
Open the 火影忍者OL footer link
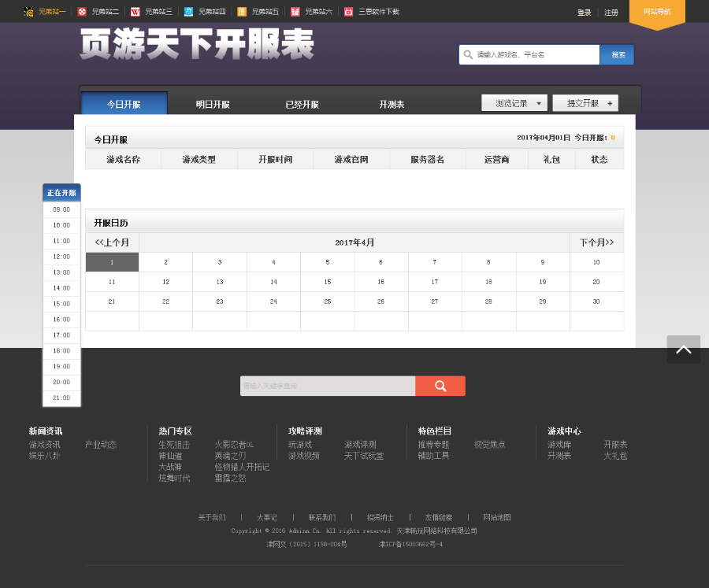pyautogui.click(x=234, y=445)
